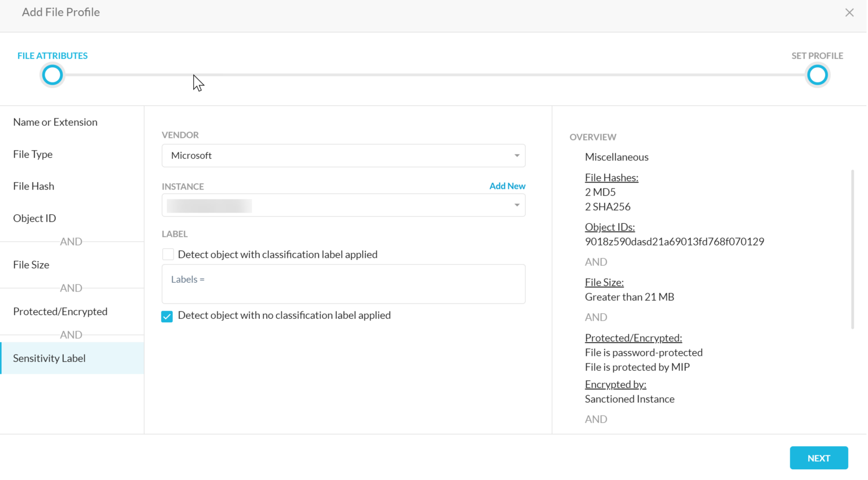Open the File Hash attribute panel
Image resolution: width=868 pixels, height=480 pixels.
pos(33,186)
